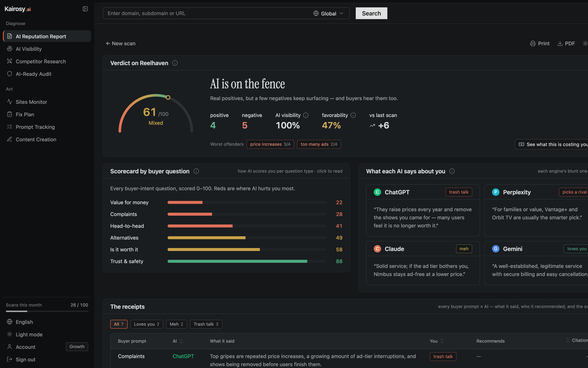The height and width of the screenshot is (368, 588).
Task: Click the 61/100 score gauge
Action: coord(156,113)
